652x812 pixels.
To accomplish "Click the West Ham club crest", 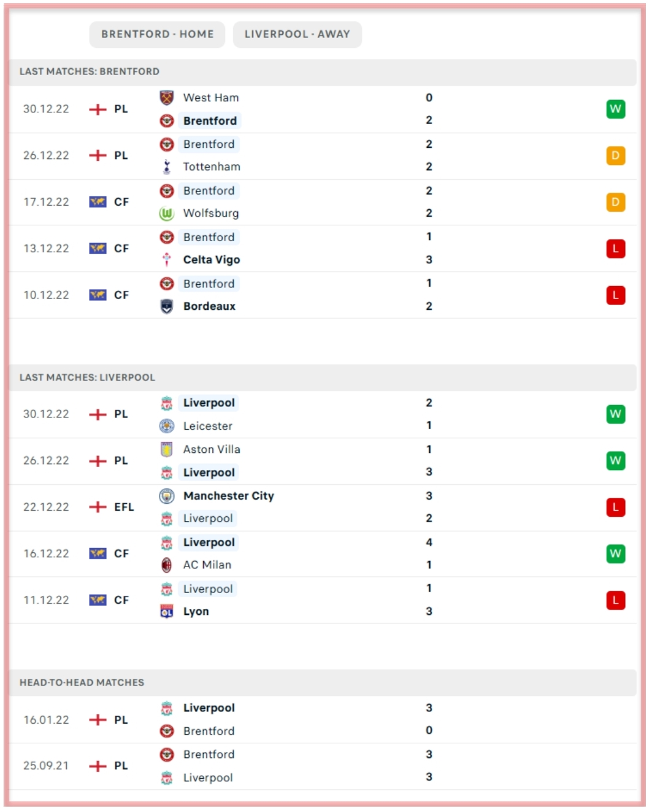I will [167, 98].
